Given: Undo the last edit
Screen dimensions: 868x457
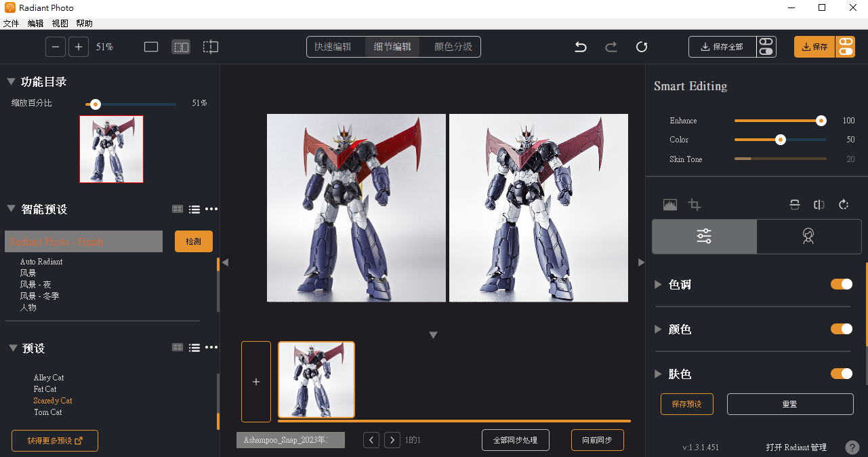Looking at the screenshot, I should (x=581, y=47).
